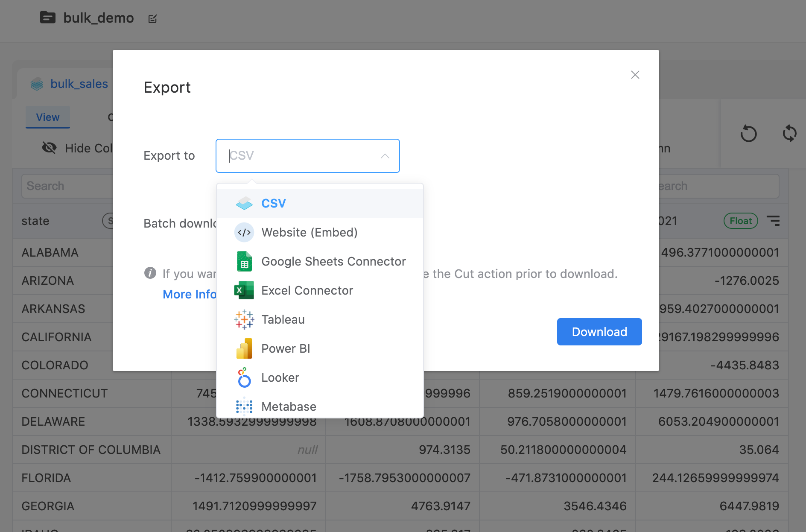Choose Tableau export option
The width and height of the screenshot is (806, 532).
(320, 319)
